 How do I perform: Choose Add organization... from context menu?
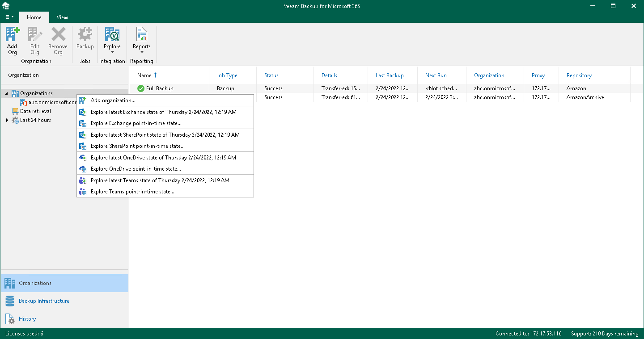point(165,100)
